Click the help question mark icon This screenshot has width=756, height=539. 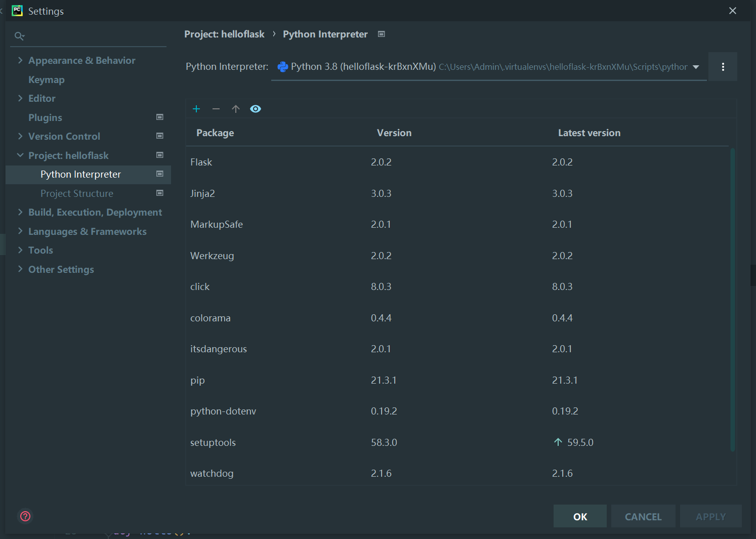[25, 516]
